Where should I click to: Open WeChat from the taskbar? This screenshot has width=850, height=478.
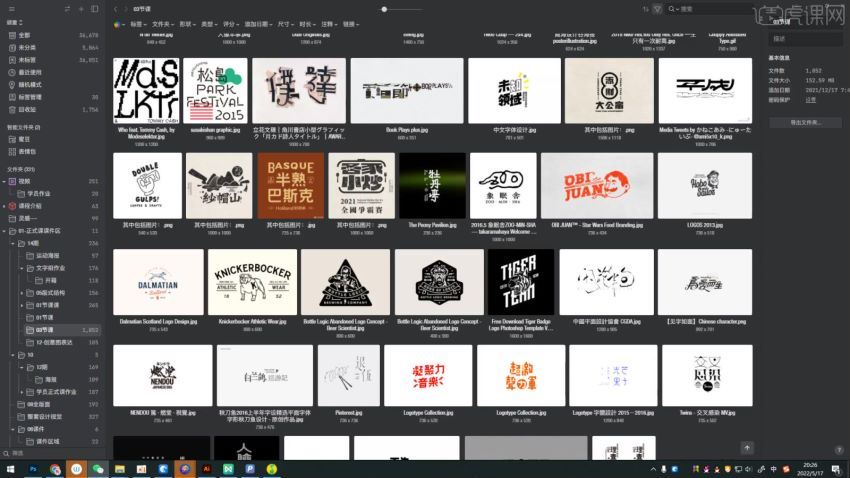click(x=98, y=469)
